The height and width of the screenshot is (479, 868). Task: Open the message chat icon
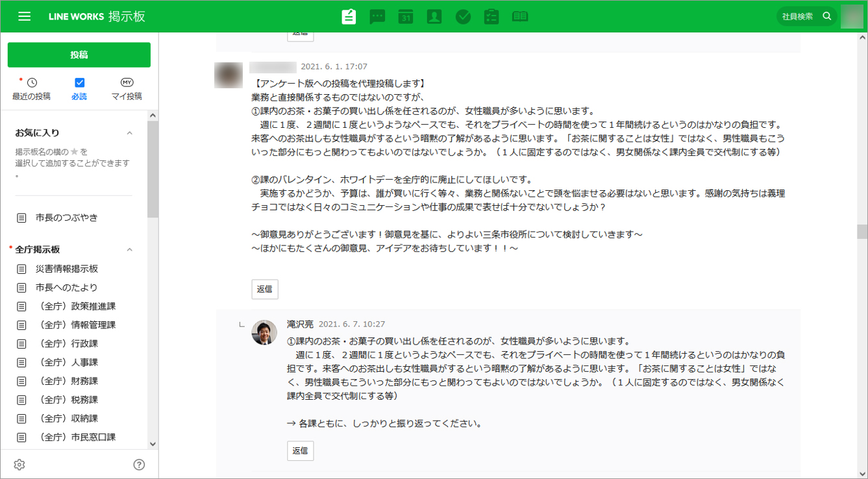click(x=377, y=17)
